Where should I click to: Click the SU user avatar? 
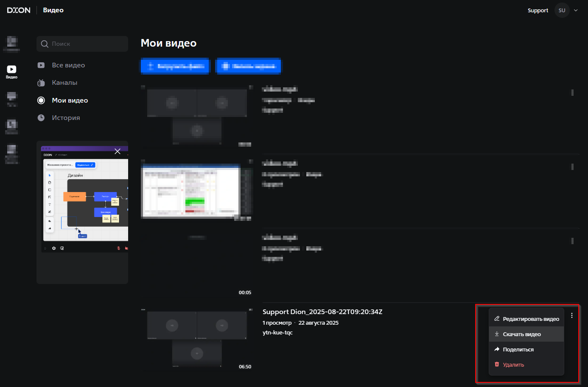[562, 11]
